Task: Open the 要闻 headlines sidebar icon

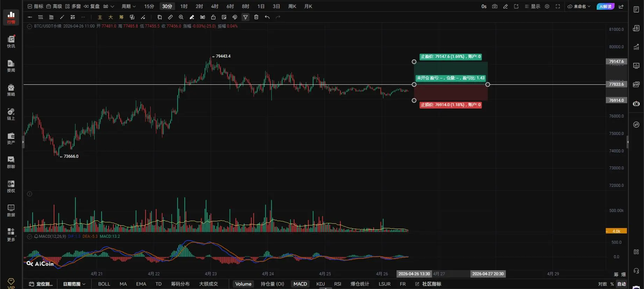Action: [x=11, y=66]
